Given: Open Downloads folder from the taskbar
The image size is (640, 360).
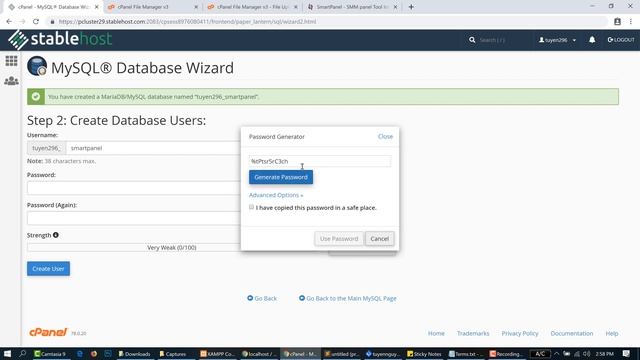Looking at the screenshot, I should [134, 354].
